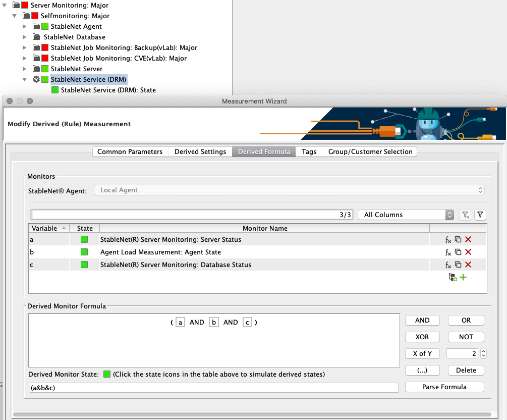The height and width of the screenshot is (420, 507).
Task: Click the wizard's horizontal scrollbar
Action: (252, 414)
